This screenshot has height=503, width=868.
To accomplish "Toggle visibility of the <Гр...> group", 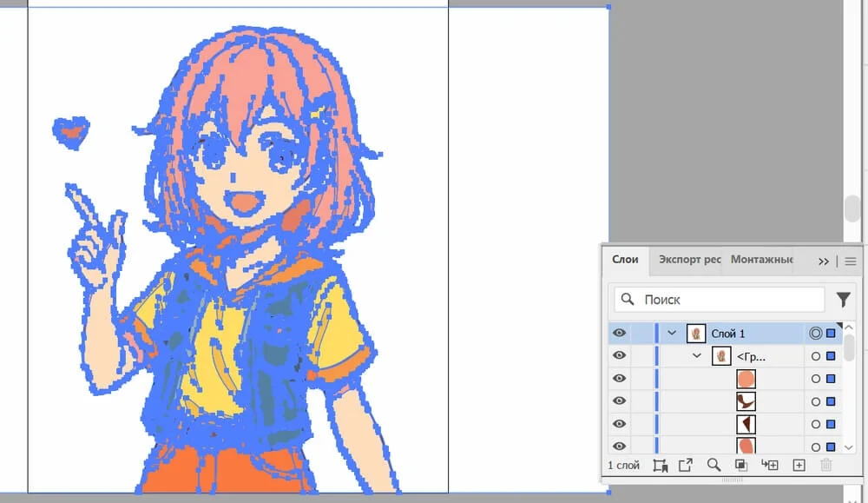I will click(619, 355).
